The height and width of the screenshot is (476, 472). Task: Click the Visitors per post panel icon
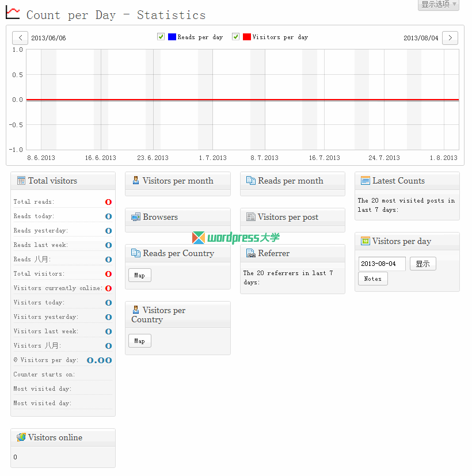[x=251, y=217]
